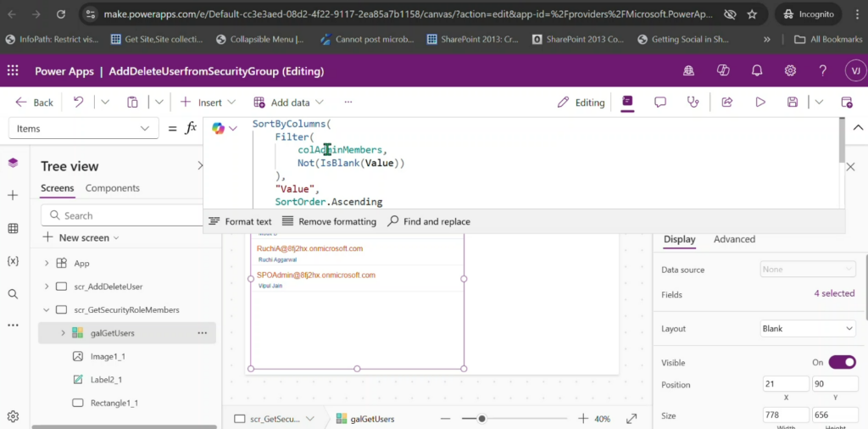This screenshot has height=429, width=868.
Task: Open the Items property dropdown
Action: coord(83,128)
